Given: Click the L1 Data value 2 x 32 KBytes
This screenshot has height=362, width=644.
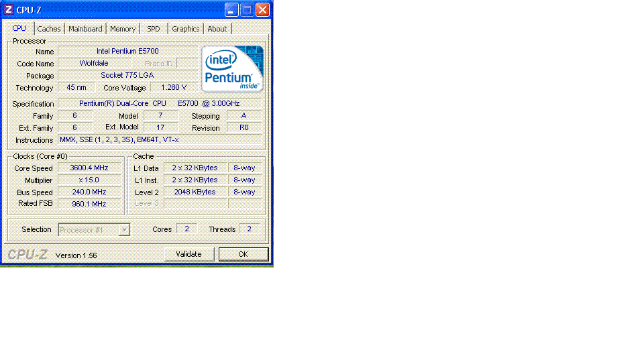Looking at the screenshot, I should [195, 168].
